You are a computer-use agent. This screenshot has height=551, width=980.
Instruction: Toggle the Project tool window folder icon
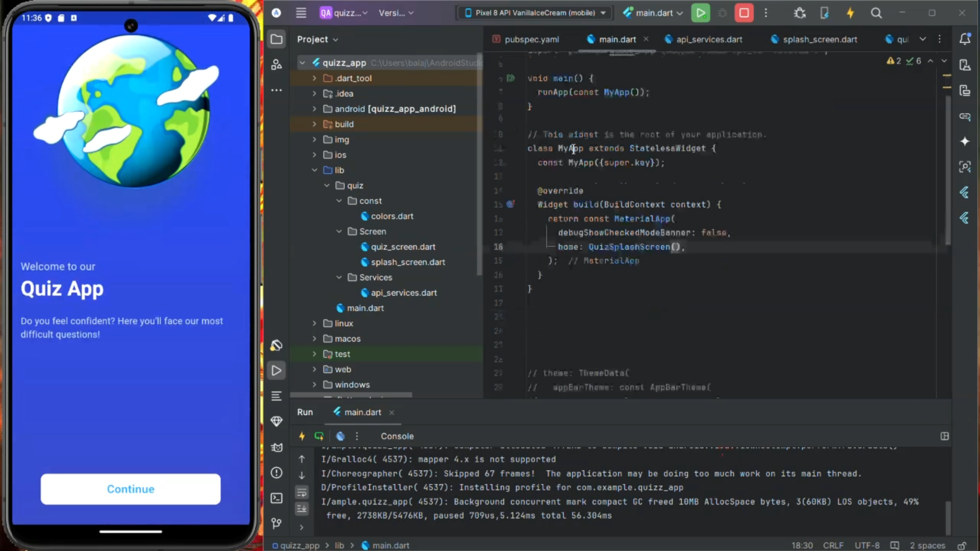click(276, 39)
